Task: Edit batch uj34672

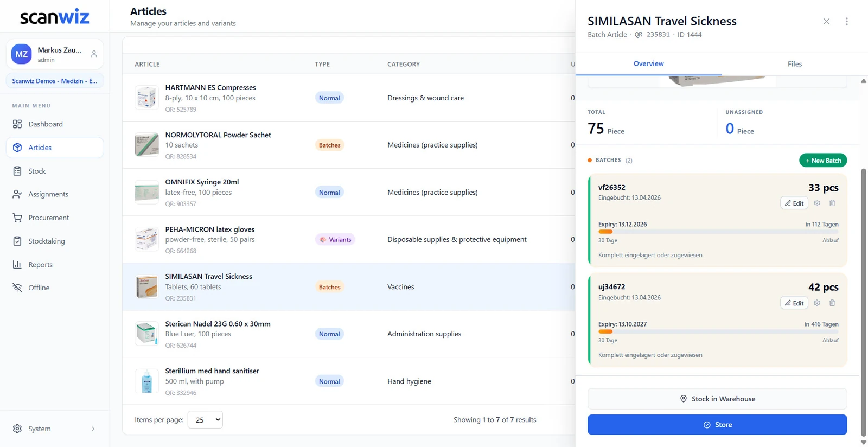Action: (794, 303)
